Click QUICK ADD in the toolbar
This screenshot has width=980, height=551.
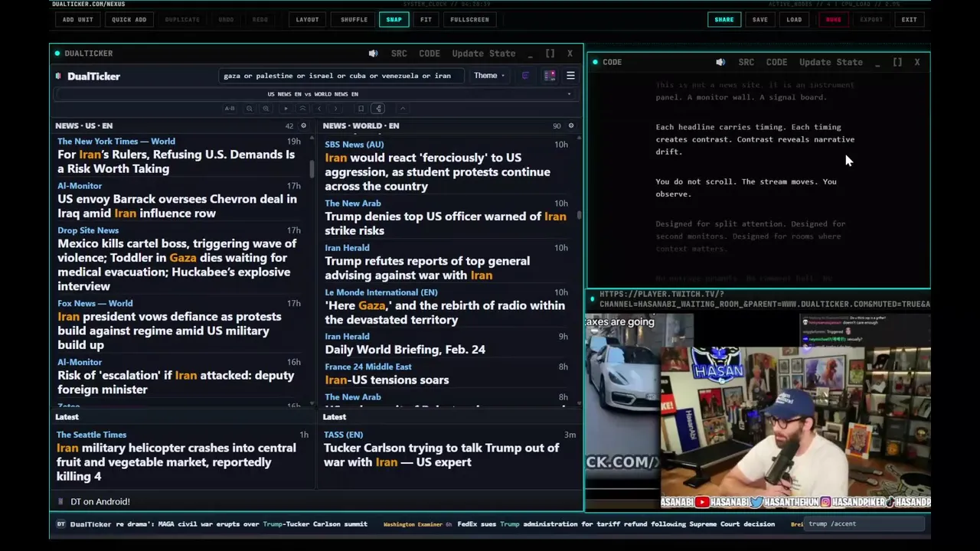click(x=129, y=19)
